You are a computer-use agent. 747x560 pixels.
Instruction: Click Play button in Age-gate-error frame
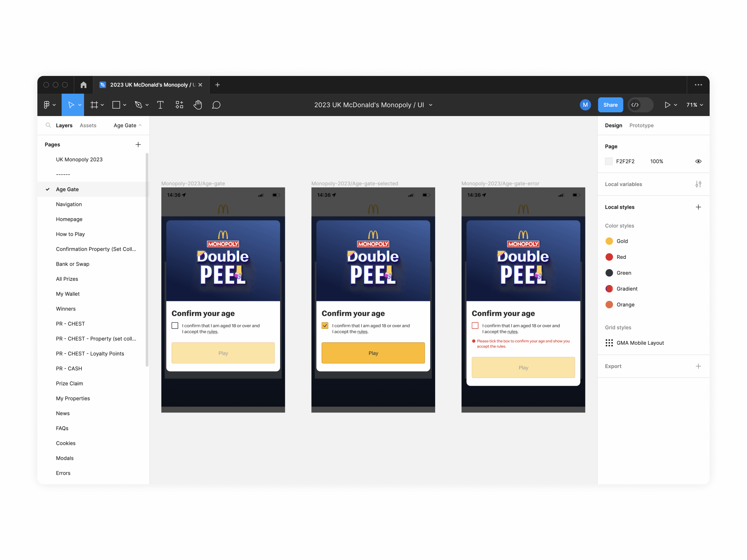[x=523, y=368]
